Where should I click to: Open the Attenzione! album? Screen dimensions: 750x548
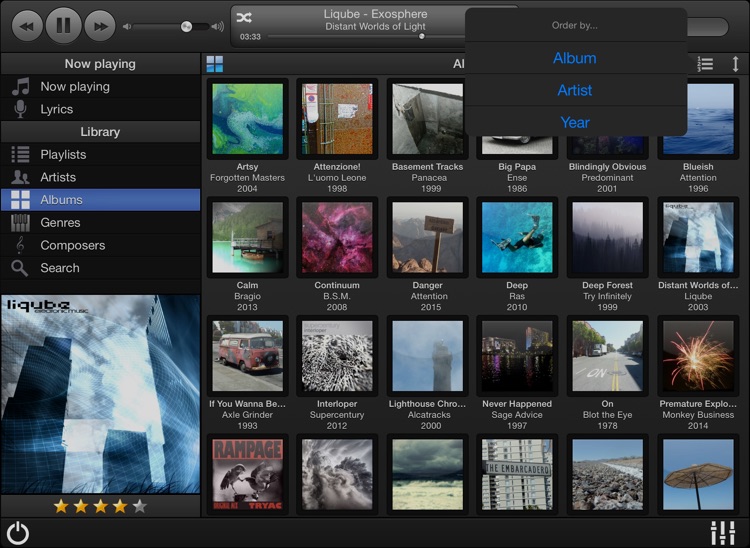tap(337, 119)
